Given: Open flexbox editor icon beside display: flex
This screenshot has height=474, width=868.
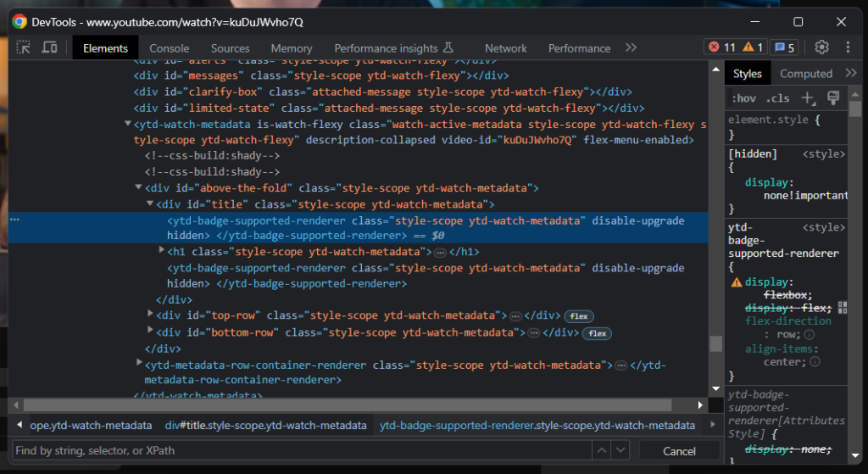Looking at the screenshot, I should [843, 307].
